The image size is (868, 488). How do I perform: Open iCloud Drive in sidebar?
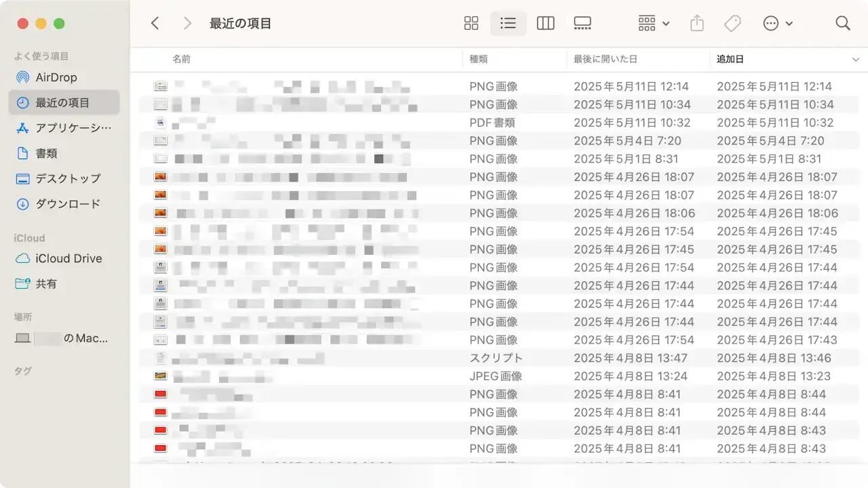click(x=68, y=258)
